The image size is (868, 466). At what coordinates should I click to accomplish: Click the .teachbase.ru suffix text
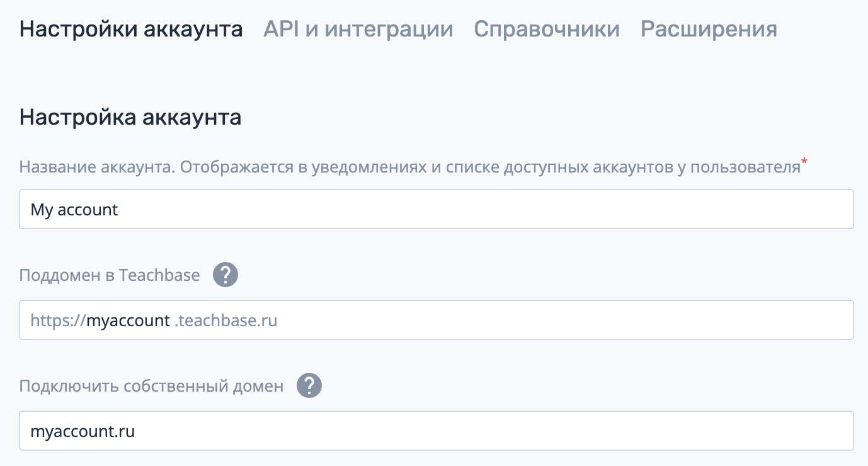pos(226,321)
